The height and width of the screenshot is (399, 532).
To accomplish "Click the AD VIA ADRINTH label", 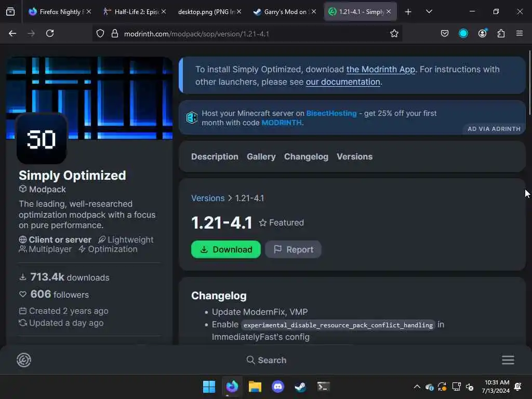I will [x=494, y=129].
